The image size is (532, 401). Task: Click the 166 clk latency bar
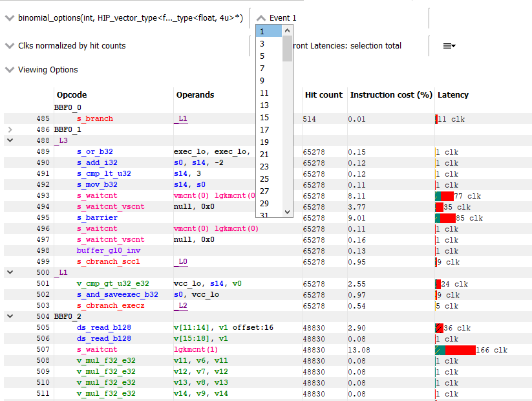pos(455,350)
